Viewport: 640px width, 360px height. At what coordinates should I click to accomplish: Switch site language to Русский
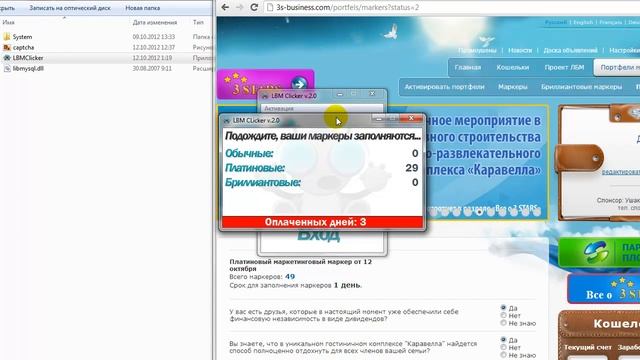point(556,22)
